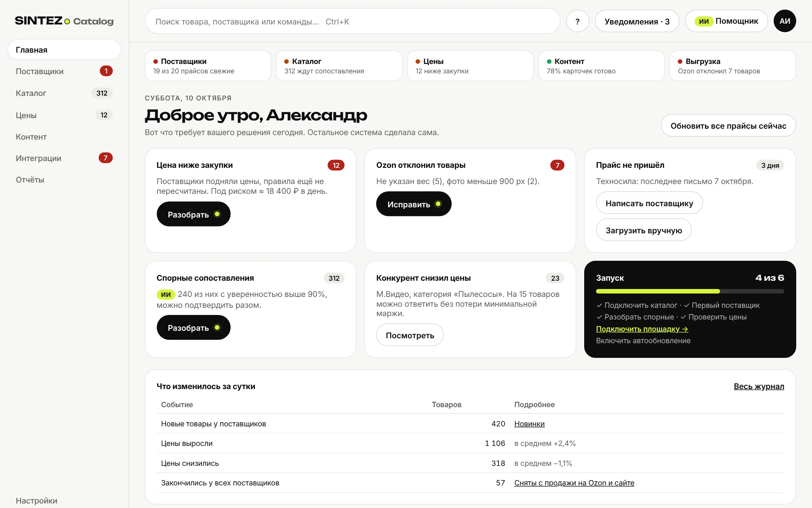The image size is (812, 508).
Task: Click the Товаров column header
Action: (x=446, y=405)
